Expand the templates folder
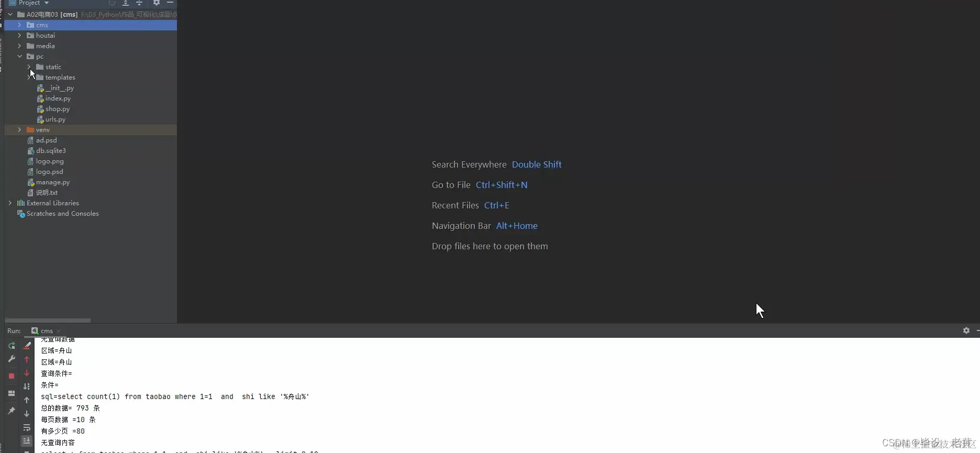 pyautogui.click(x=29, y=78)
